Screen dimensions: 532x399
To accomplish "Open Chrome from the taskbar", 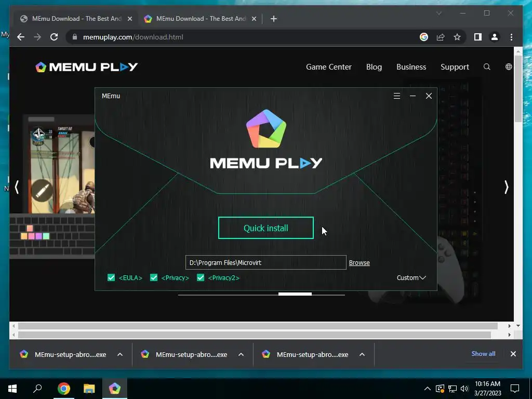I will pos(63,389).
